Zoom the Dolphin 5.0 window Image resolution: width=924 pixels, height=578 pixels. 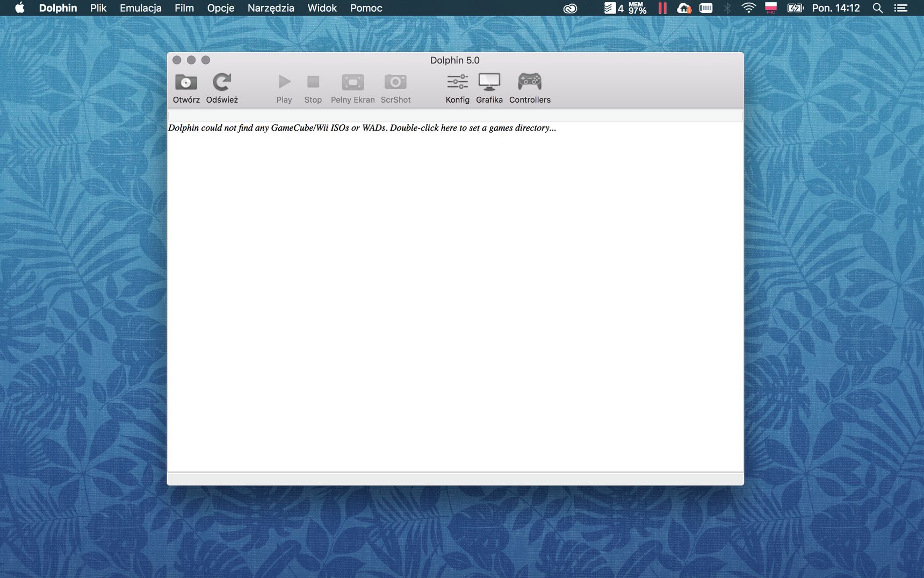206,60
